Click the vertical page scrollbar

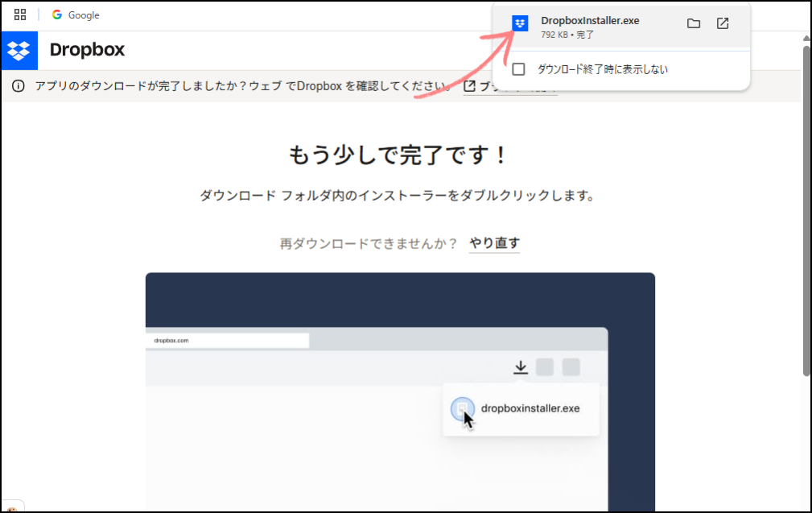(806, 211)
